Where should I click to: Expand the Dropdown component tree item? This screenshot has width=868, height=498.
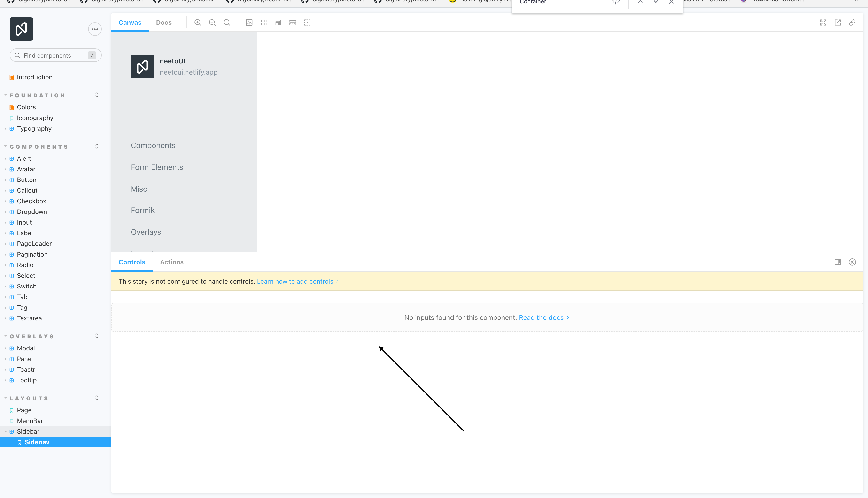click(6, 212)
